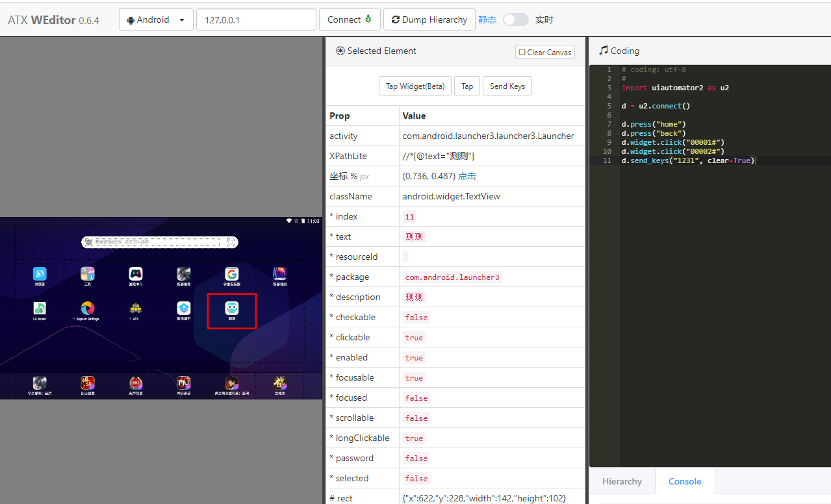Click the ATX WEditor title logo
Image resolution: width=831 pixels, height=504 pixels.
tap(53, 20)
